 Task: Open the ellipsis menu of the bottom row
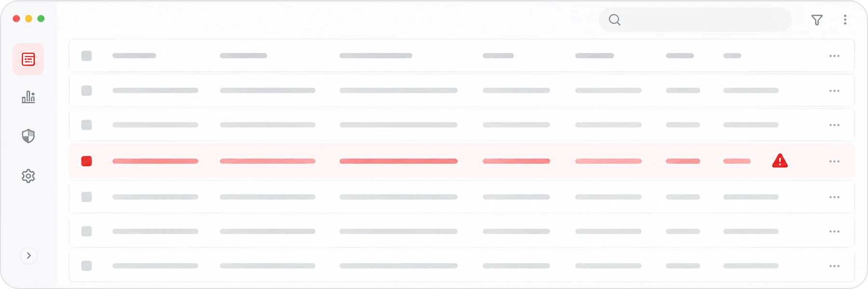coord(834,266)
